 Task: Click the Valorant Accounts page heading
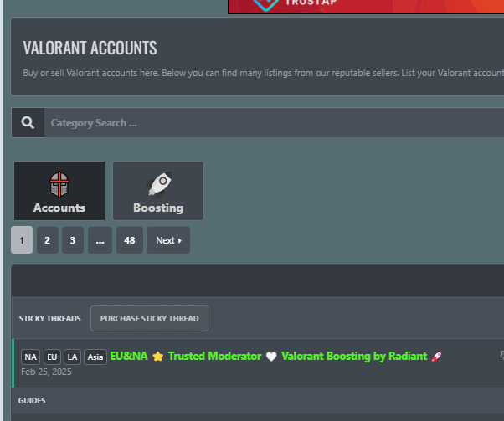pos(90,48)
